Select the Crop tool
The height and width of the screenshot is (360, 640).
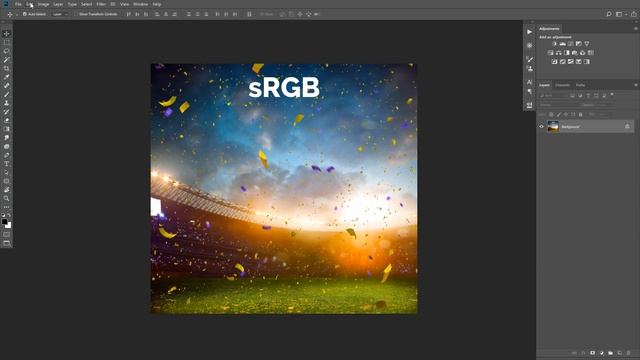tap(7, 68)
